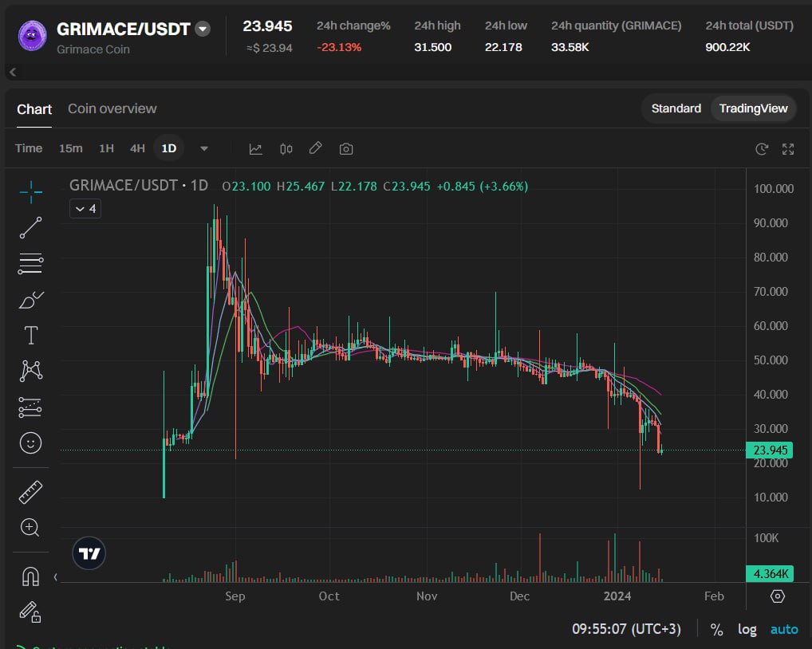Open the emoji icons tool
The height and width of the screenshot is (649, 812).
[x=30, y=443]
